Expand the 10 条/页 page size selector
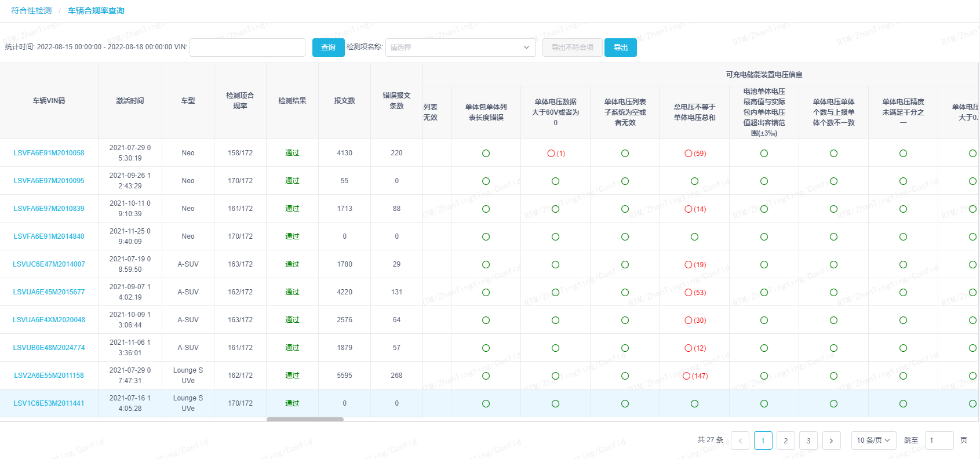The height and width of the screenshot is (459, 980). pos(873,440)
